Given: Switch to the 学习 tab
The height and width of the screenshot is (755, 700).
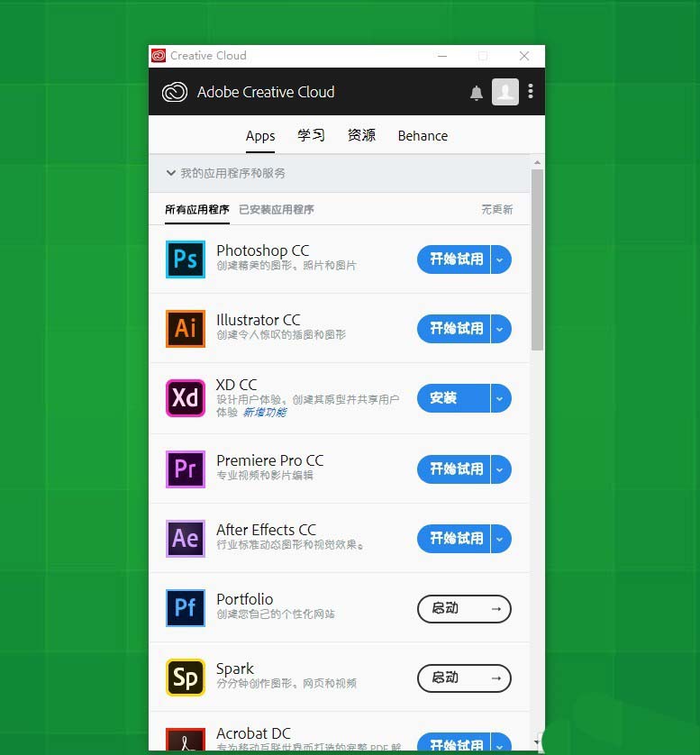Looking at the screenshot, I should coord(311,135).
